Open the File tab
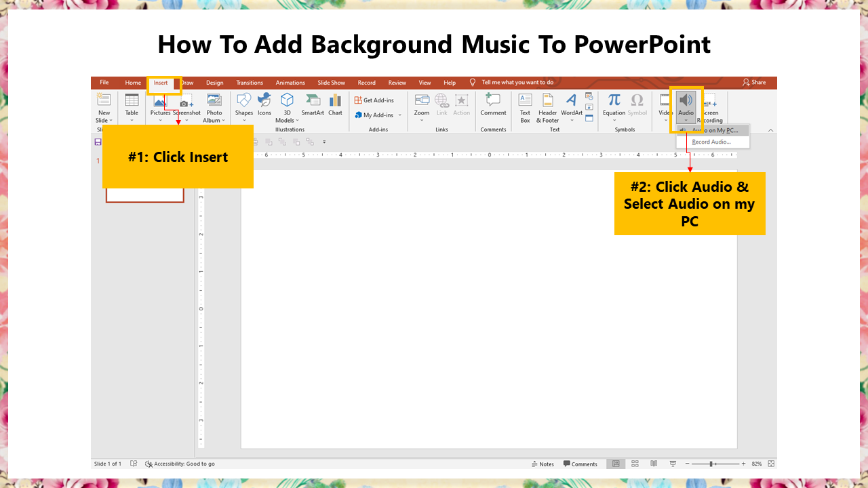Image resolution: width=868 pixels, height=488 pixels. click(104, 83)
